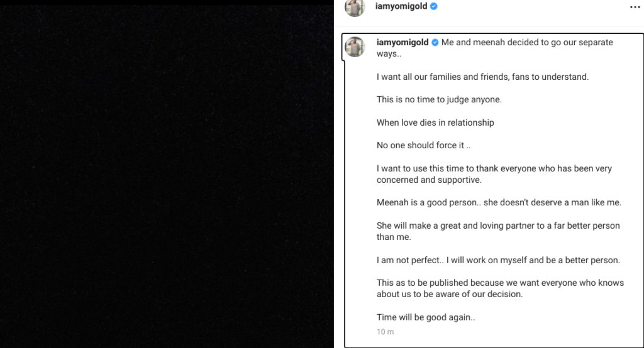Screen dimensions: 644x348
Task: Click the black post image area
Action: pyautogui.click(x=167, y=177)
